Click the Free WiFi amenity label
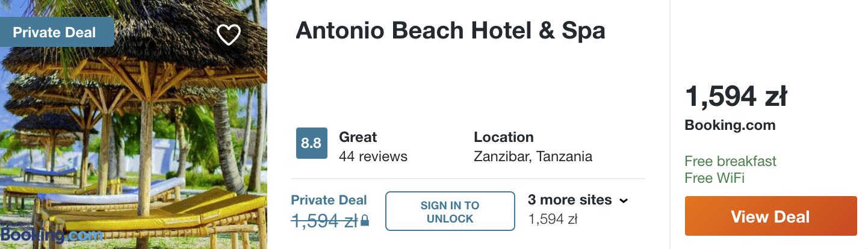This screenshot has height=249, width=868. [715, 178]
